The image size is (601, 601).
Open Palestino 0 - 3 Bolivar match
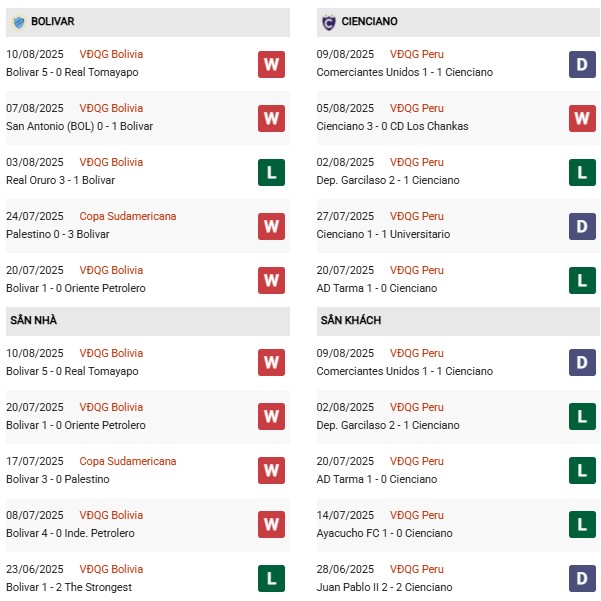[x=58, y=234]
